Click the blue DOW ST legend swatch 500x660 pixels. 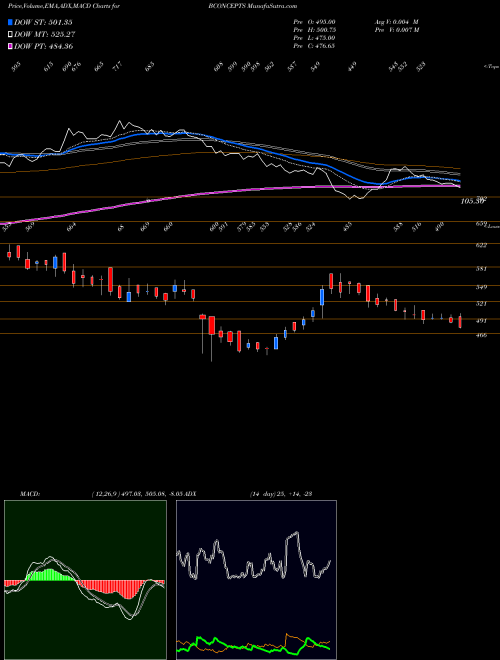tap(10, 22)
